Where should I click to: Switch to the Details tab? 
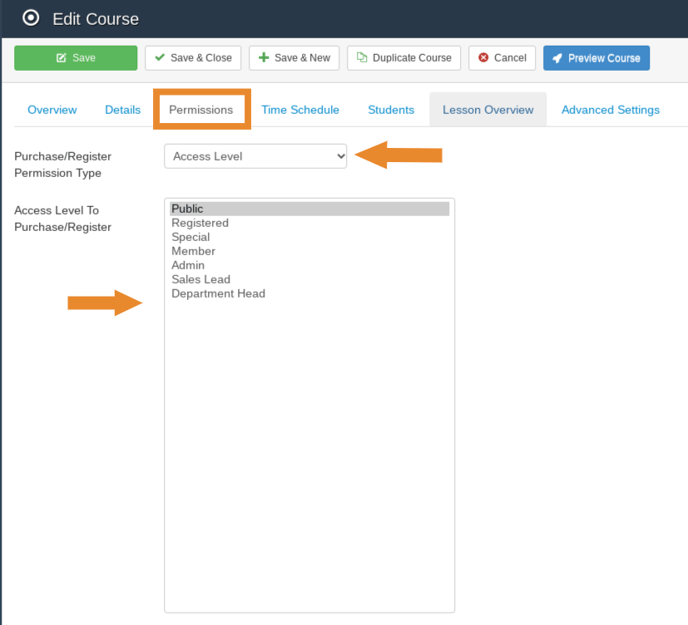click(123, 110)
